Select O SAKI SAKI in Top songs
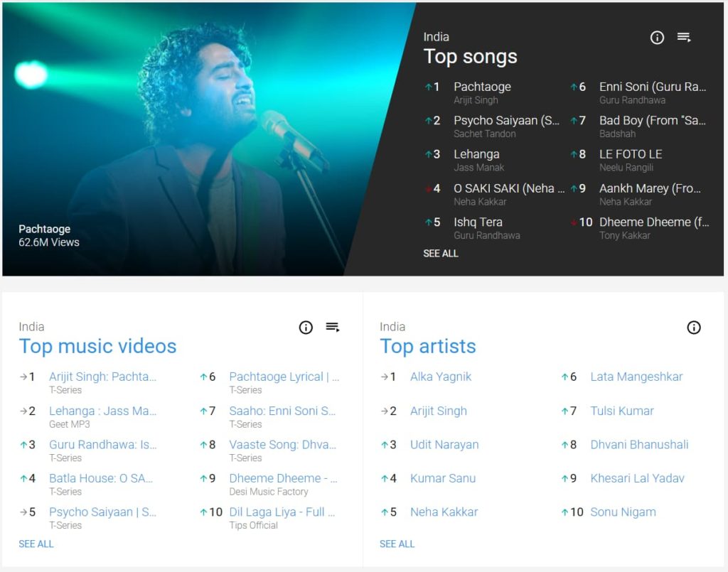This screenshot has height=572, width=728. pyautogui.click(x=509, y=188)
